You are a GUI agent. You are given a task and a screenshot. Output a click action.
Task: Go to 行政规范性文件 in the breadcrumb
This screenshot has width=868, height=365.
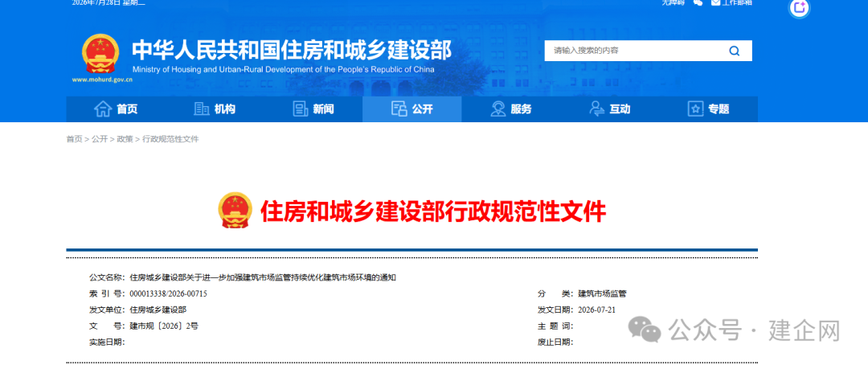(x=170, y=139)
